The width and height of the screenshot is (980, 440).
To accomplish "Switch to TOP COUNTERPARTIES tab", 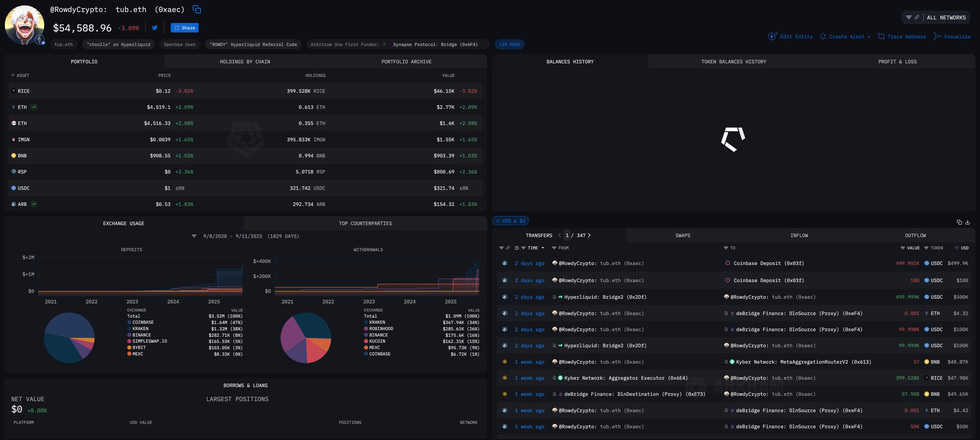I will [x=365, y=224].
